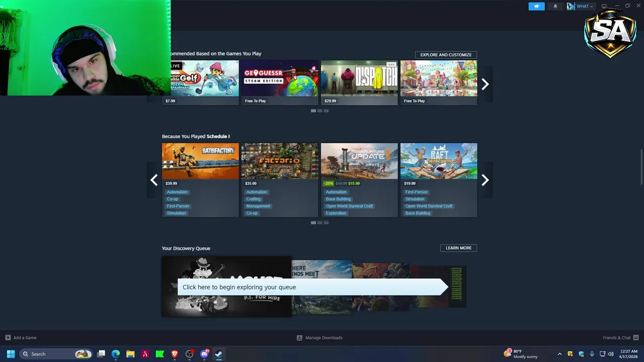Open Task View from the taskbar
The height and width of the screenshot is (362, 644).
point(101,354)
